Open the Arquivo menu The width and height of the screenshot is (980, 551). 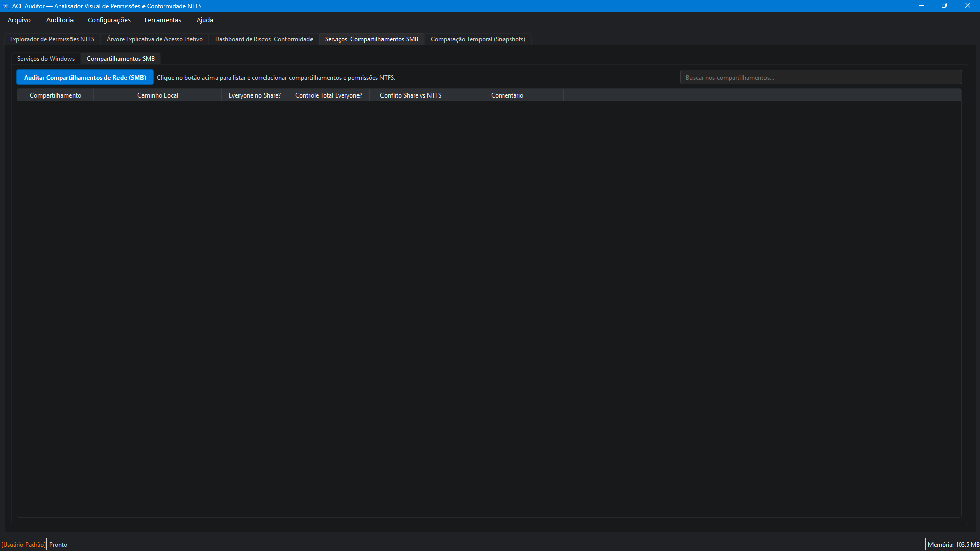coord(19,20)
